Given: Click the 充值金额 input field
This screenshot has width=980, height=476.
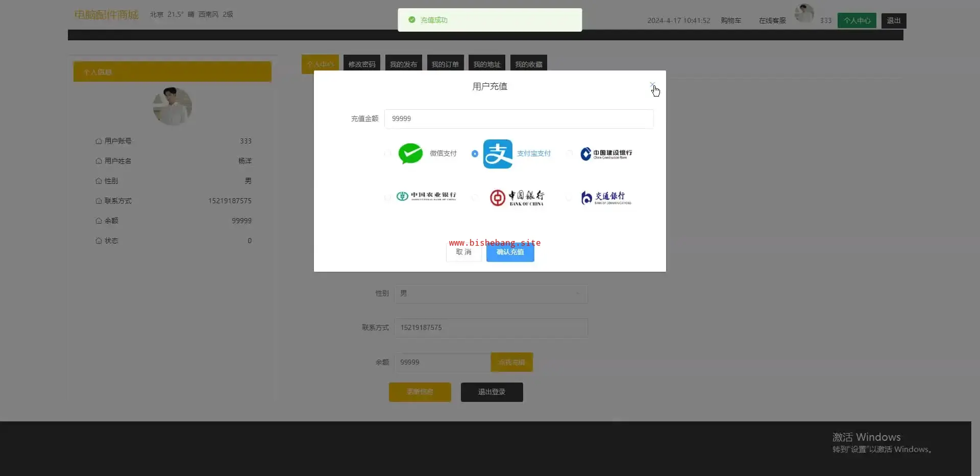Looking at the screenshot, I should [x=519, y=118].
